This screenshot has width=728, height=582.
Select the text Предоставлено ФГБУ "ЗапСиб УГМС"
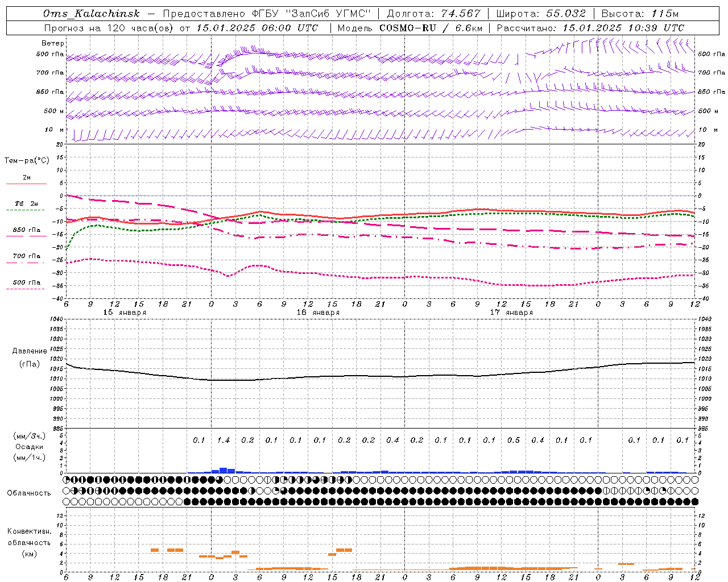pyautogui.click(x=267, y=14)
